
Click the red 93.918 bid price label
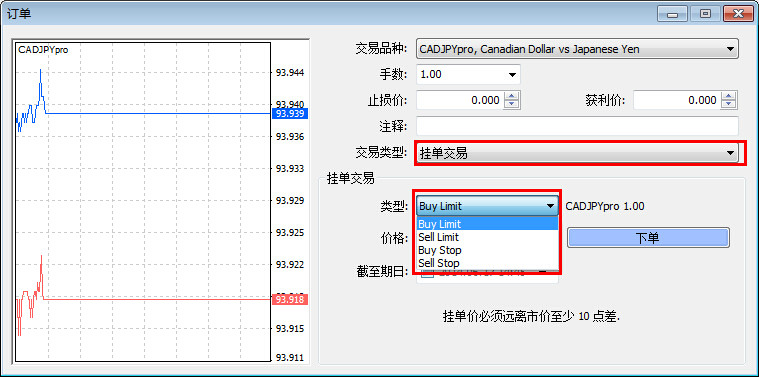[290, 300]
